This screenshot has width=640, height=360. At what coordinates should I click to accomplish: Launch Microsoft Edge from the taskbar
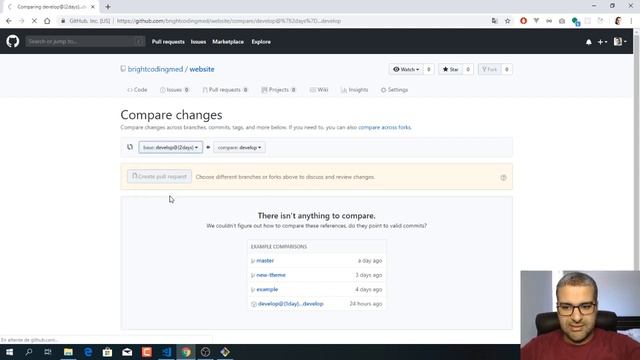(x=88, y=352)
